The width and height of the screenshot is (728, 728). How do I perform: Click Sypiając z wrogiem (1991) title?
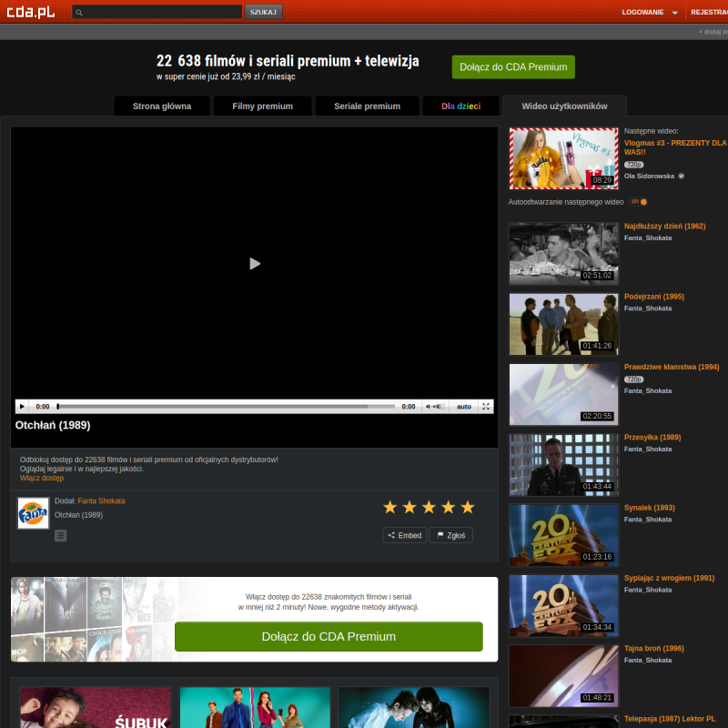click(x=669, y=578)
